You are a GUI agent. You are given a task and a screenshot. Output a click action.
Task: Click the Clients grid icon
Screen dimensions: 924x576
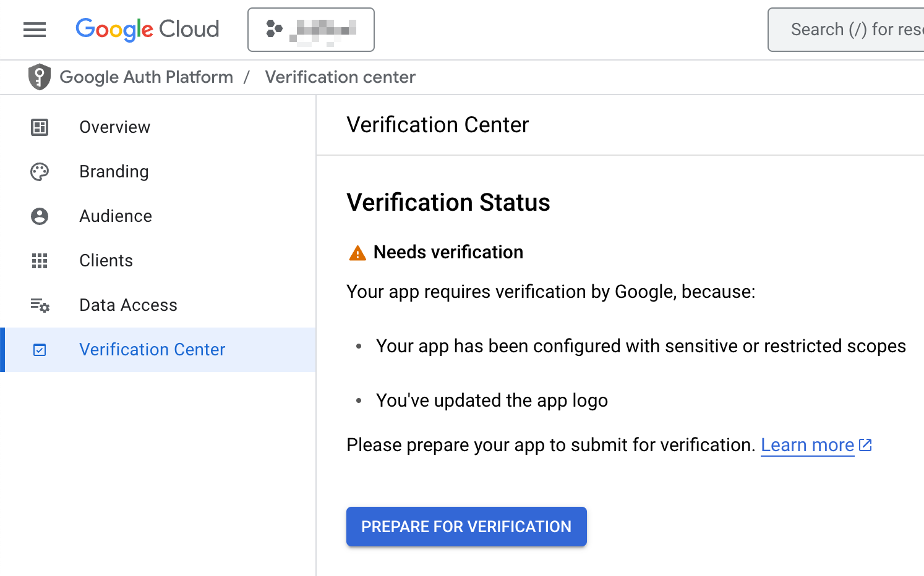pos(40,261)
